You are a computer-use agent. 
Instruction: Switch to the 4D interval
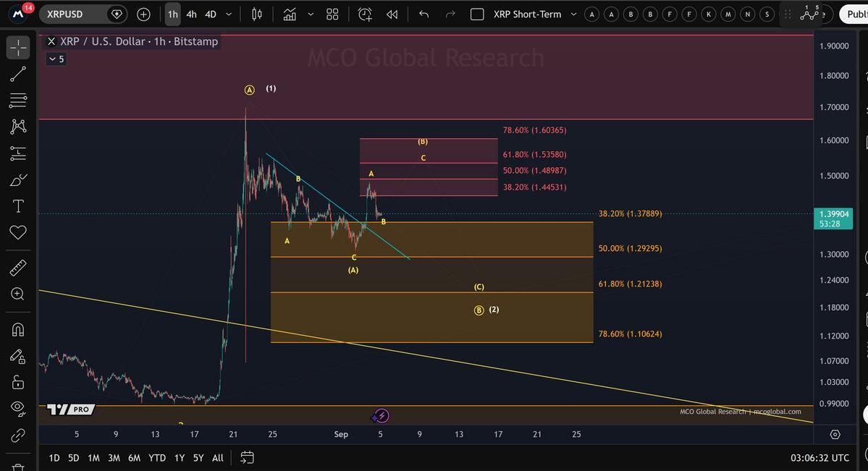[211, 14]
